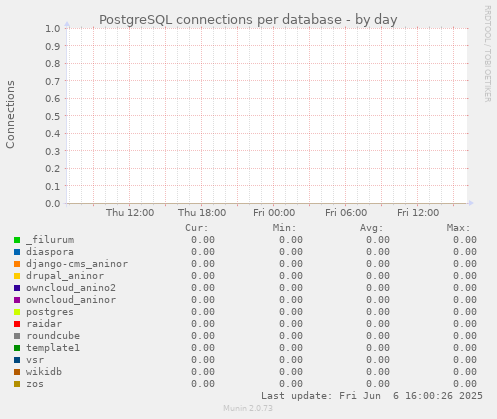This screenshot has height=419, width=497.
Task: Click the Avg: column header
Action: click(371, 228)
